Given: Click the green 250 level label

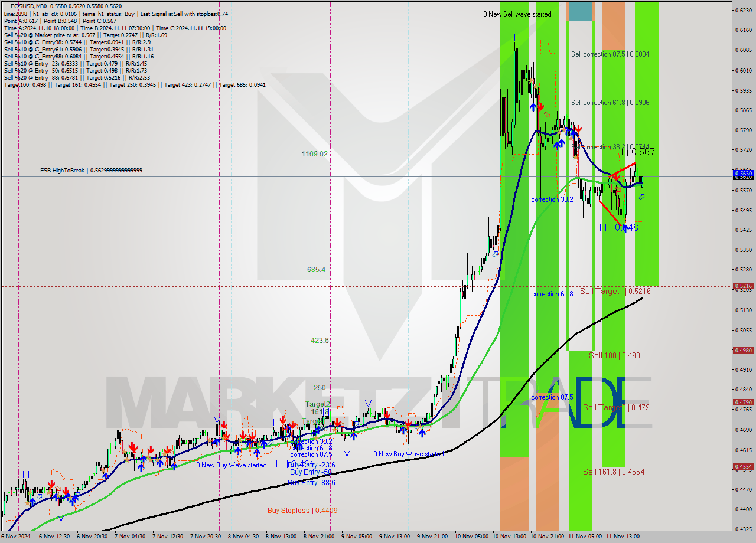Looking at the screenshot, I should (x=320, y=388).
